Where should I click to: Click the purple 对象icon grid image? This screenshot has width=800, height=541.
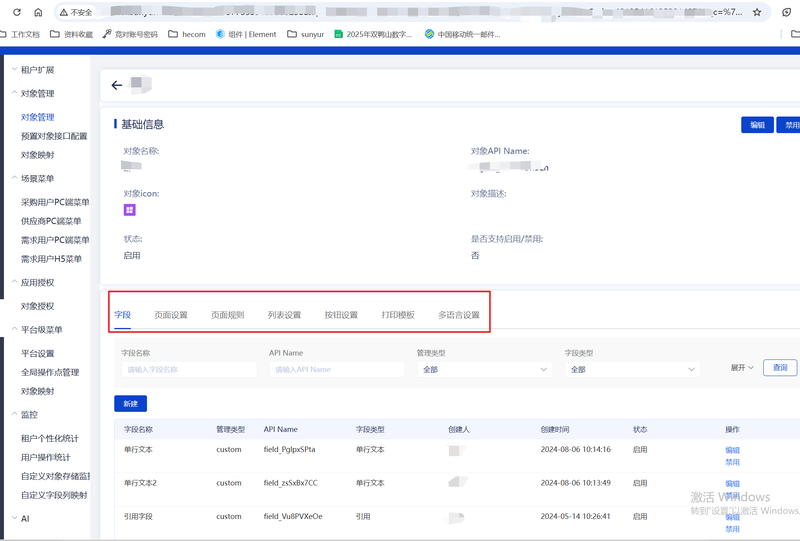click(130, 210)
